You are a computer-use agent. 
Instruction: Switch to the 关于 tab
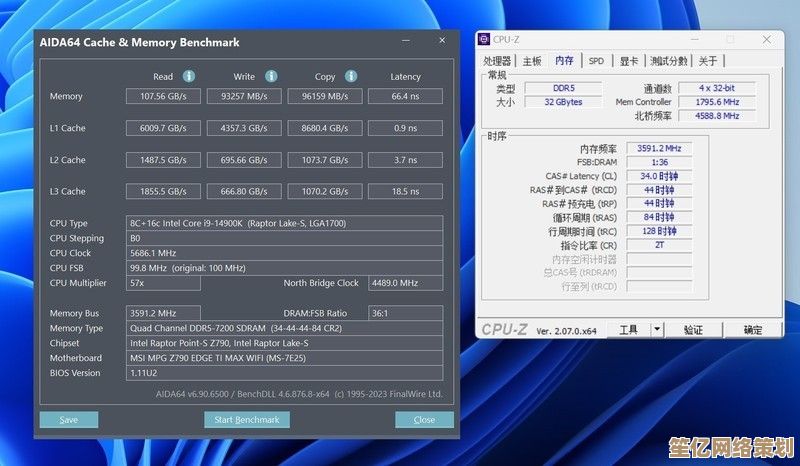pyautogui.click(x=708, y=61)
